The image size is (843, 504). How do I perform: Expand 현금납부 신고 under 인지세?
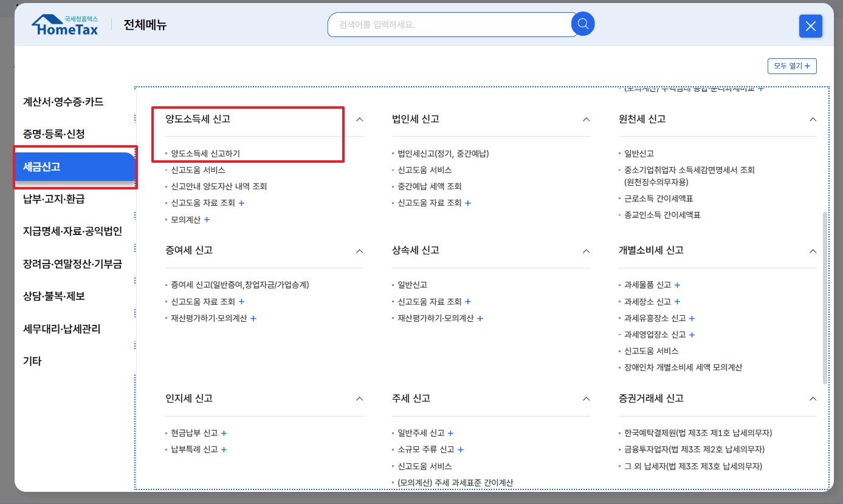[224, 433]
